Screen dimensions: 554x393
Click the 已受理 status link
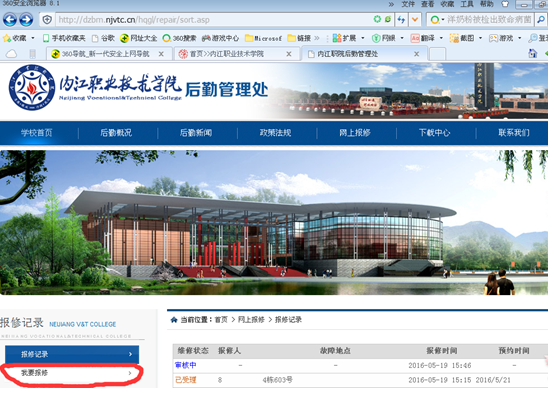186,380
